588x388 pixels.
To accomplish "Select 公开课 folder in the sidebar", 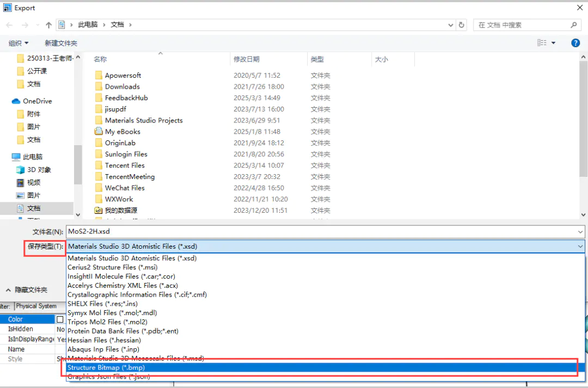I will [37, 71].
